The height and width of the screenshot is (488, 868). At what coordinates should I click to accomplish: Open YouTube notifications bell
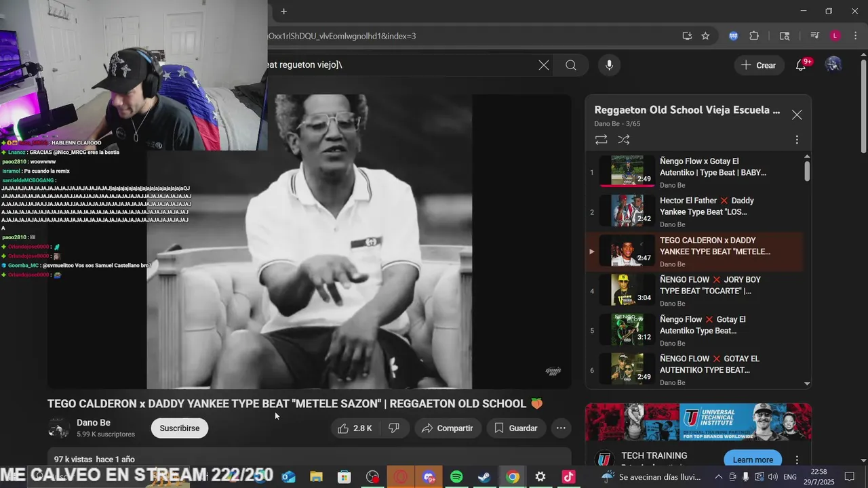click(x=801, y=65)
